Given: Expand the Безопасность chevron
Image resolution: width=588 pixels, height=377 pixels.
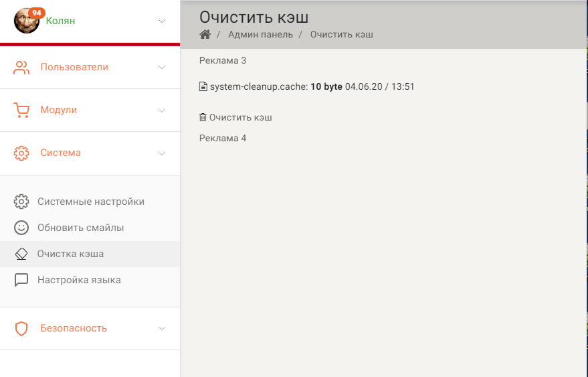Looking at the screenshot, I should [162, 329].
